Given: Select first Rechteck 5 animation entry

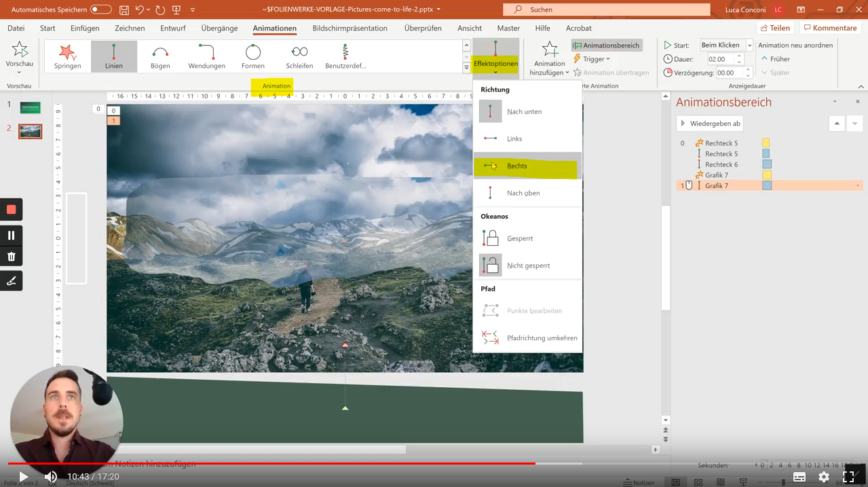Looking at the screenshot, I should (770, 143).
